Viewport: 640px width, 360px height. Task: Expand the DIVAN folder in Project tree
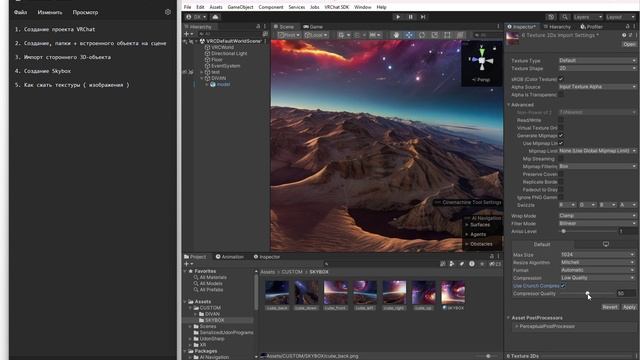coord(196,314)
